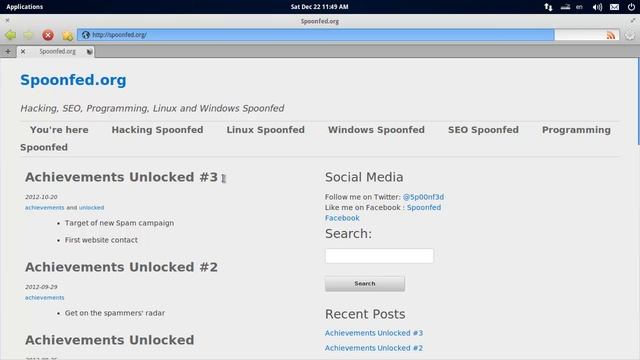Open the Spoonfed.org site title link
Viewport: 640px width, 360px height.
point(73,80)
